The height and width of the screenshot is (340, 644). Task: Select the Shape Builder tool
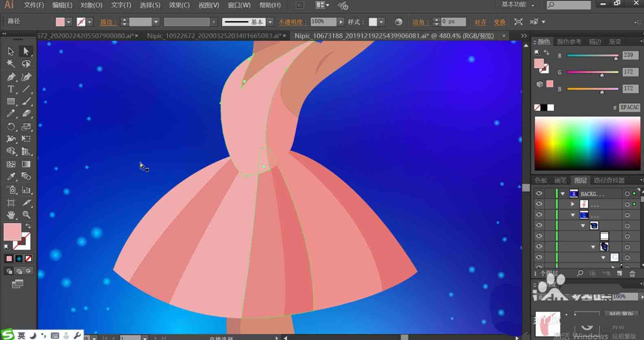click(11, 151)
